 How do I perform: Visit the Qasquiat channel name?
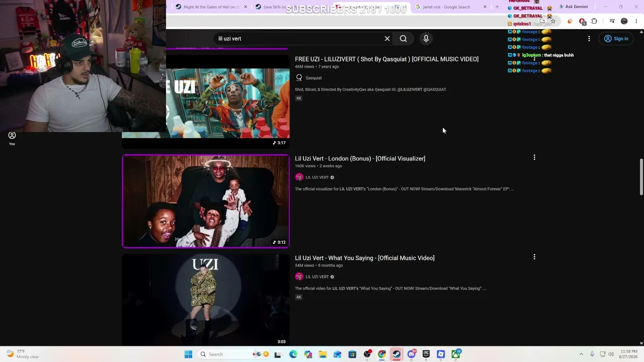[313, 78]
